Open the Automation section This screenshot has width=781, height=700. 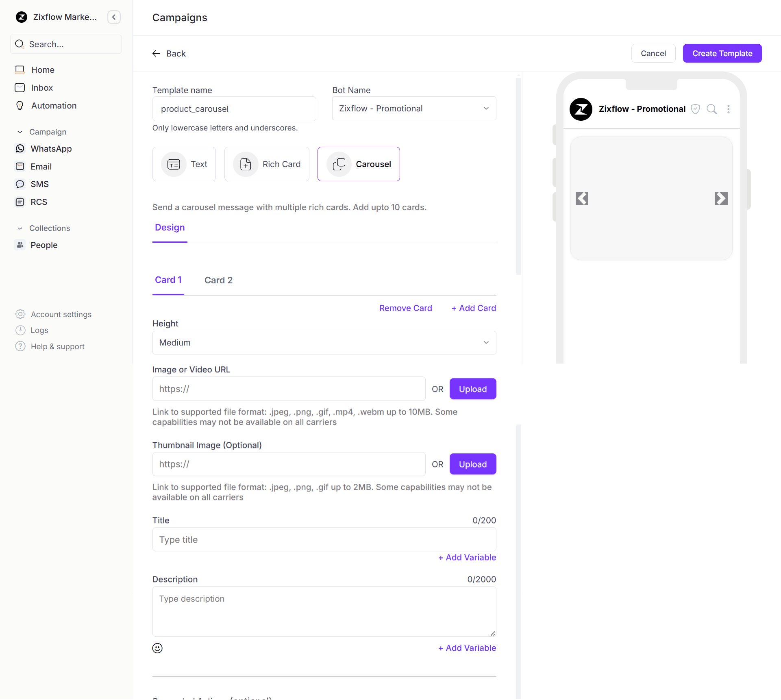point(54,106)
